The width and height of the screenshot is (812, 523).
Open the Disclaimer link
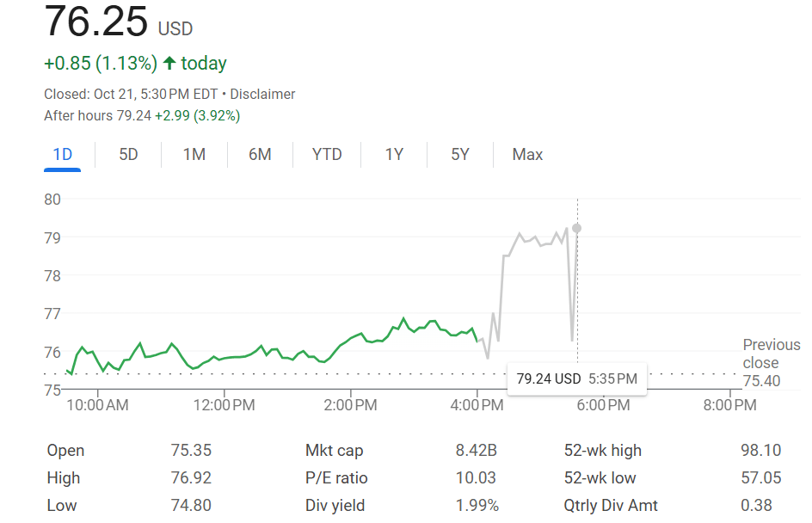point(262,94)
